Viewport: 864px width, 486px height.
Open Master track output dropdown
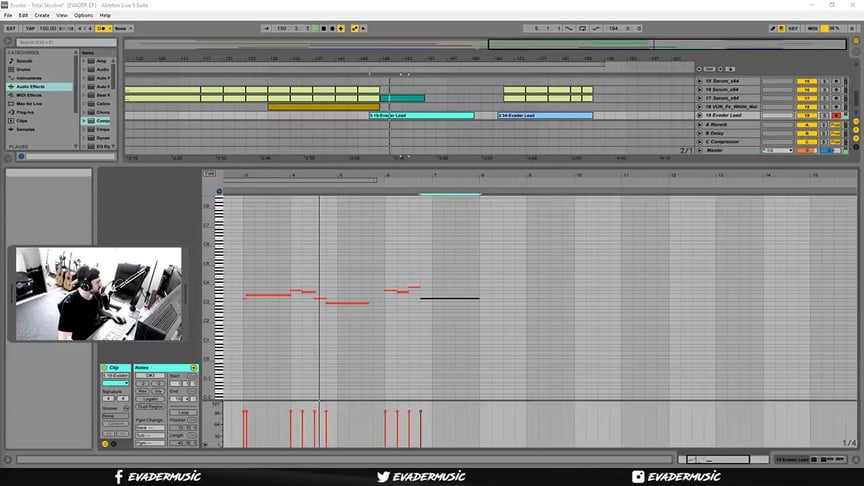[778, 150]
